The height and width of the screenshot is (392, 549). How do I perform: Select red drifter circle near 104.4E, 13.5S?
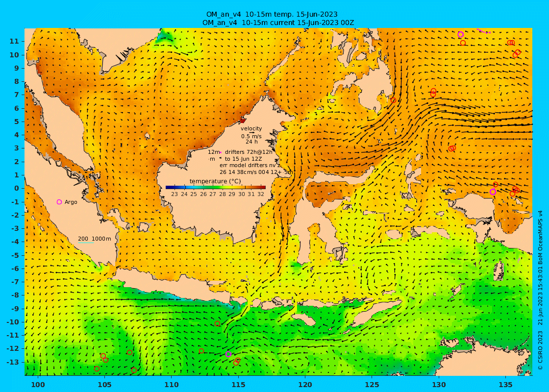97,368
